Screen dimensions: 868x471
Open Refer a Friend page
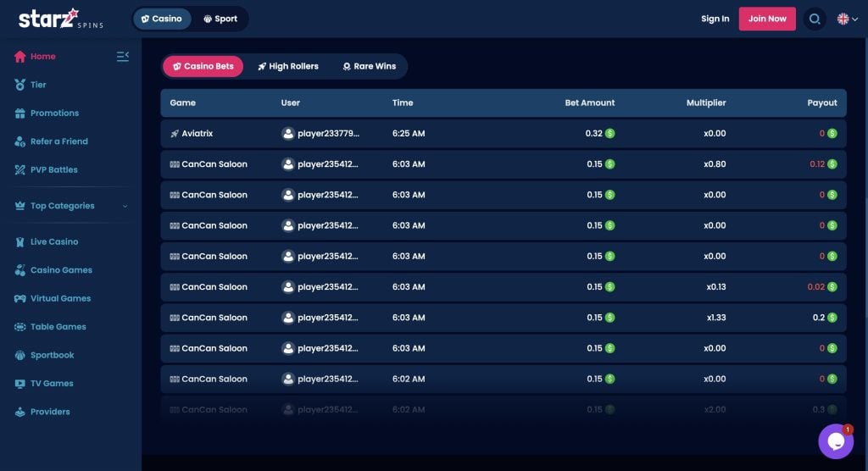point(58,141)
